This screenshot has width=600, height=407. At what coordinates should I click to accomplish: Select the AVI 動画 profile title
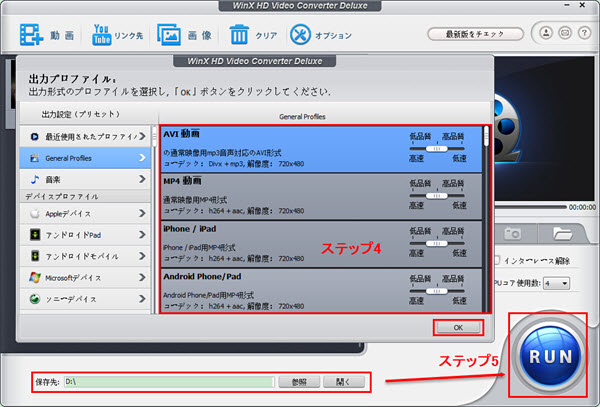(x=182, y=134)
